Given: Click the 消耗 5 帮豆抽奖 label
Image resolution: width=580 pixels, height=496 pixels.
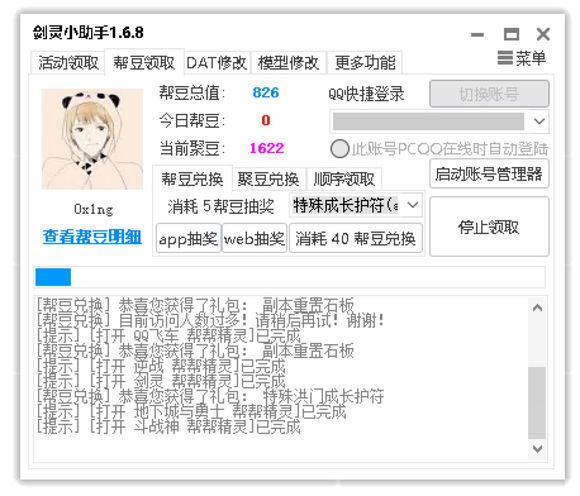Looking at the screenshot, I should click(x=221, y=206).
